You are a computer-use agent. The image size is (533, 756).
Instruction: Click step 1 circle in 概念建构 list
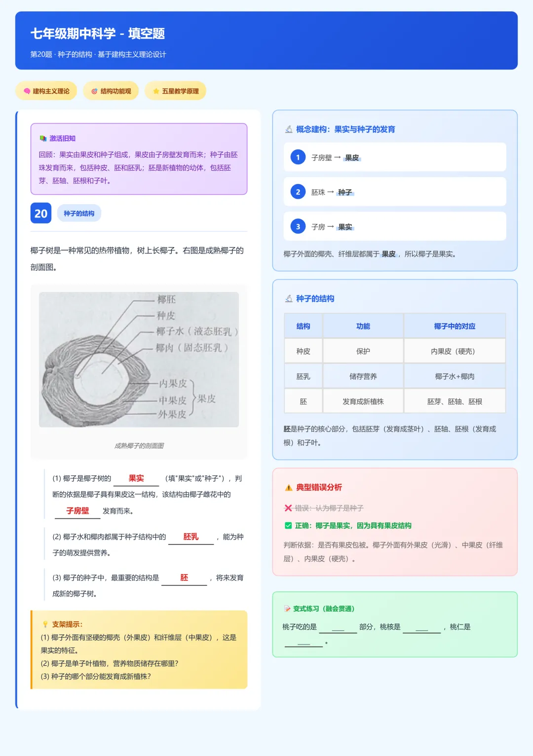coord(298,157)
